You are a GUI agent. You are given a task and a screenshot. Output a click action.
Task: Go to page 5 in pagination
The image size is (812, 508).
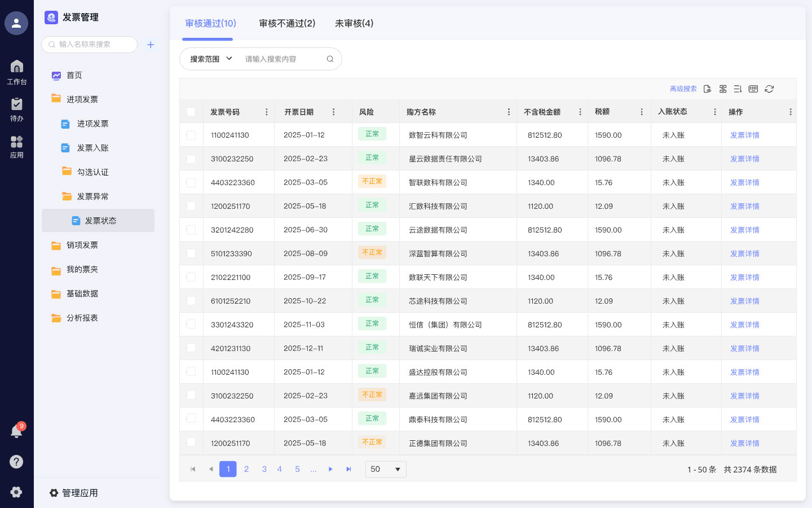[x=297, y=469]
